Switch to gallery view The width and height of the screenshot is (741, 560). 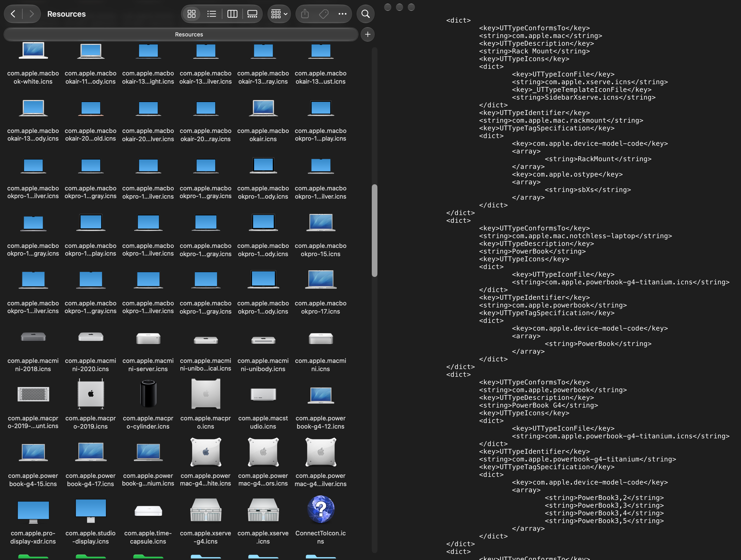point(252,14)
